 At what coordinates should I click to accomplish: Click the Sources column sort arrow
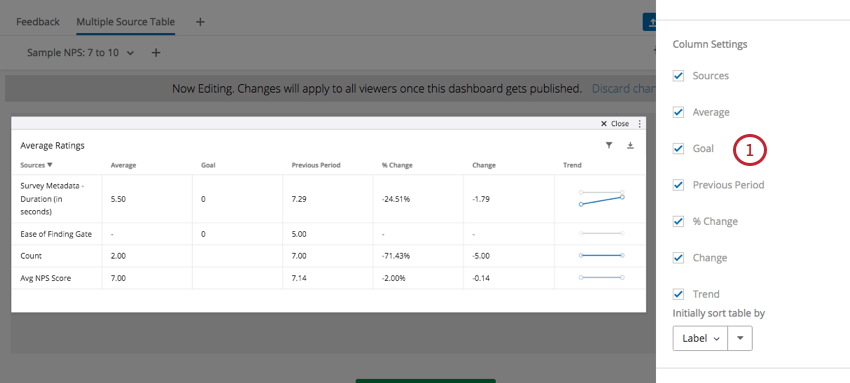pyautogui.click(x=50, y=165)
